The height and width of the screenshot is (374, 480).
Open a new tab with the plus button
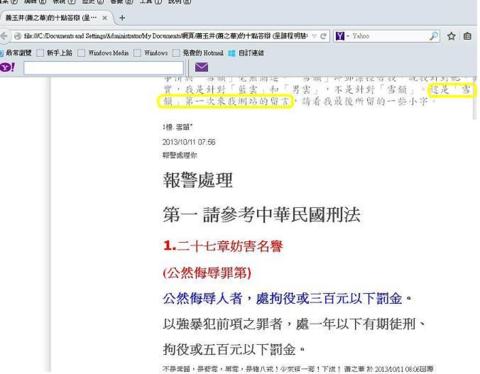122,18
